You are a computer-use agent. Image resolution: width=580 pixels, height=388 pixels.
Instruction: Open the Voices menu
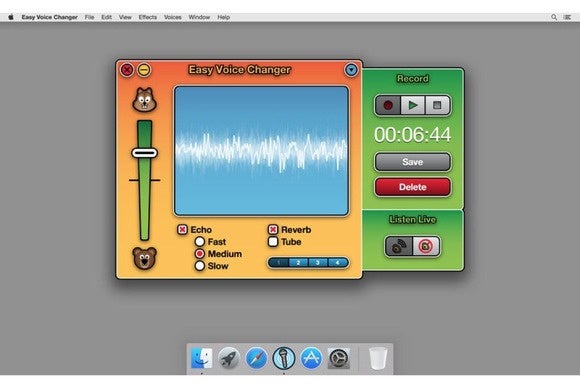point(173,17)
